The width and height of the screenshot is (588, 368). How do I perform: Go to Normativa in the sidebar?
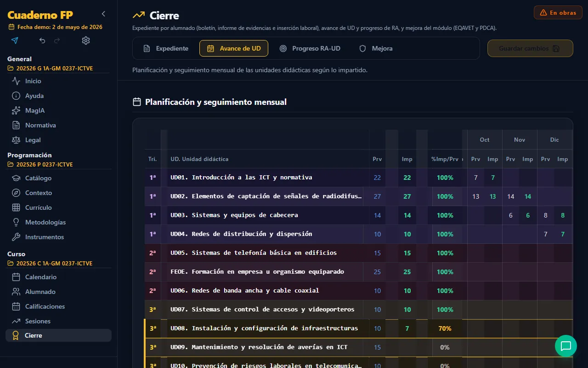58,125
